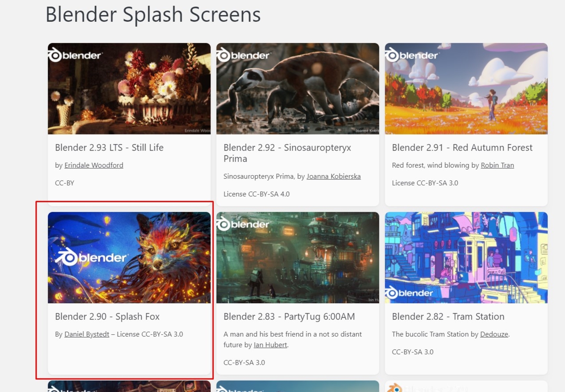Click the Blender 2.90 - Splash Fox title
Screen dimensions: 565x392
pyautogui.click(x=107, y=317)
